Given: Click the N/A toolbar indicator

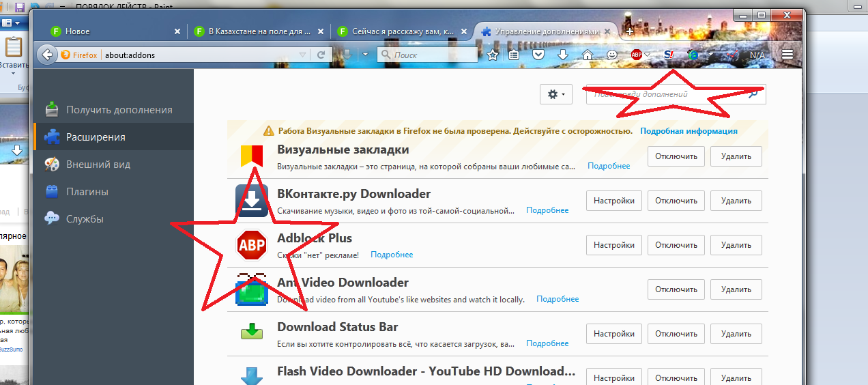Looking at the screenshot, I should coord(757,55).
